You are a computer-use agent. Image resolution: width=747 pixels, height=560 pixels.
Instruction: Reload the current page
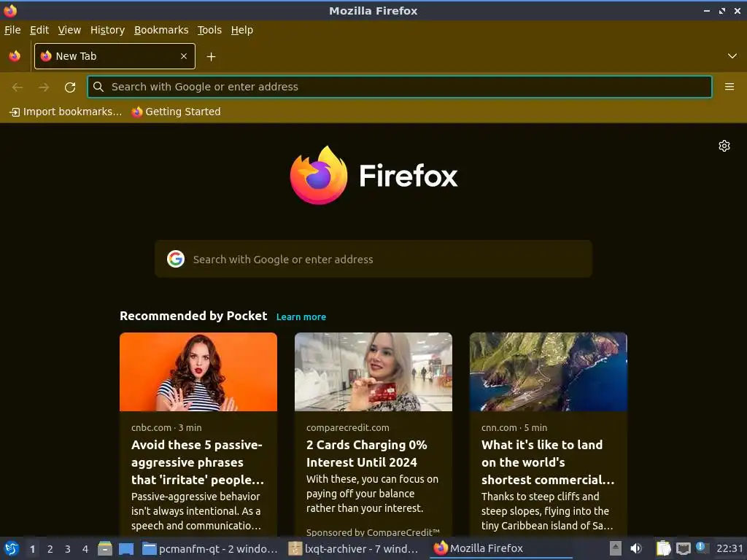click(x=70, y=87)
